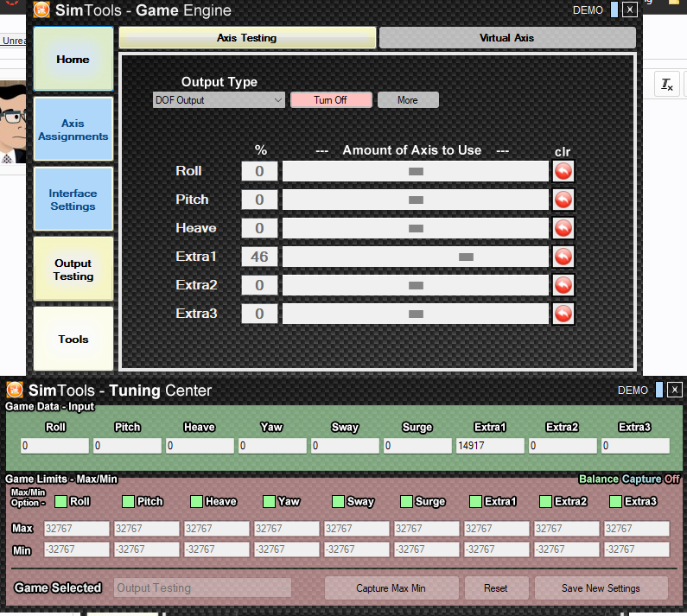Viewport: 687px width, 616px height.
Task: Clear the Pitch axis with red reset icon
Action: (x=563, y=200)
